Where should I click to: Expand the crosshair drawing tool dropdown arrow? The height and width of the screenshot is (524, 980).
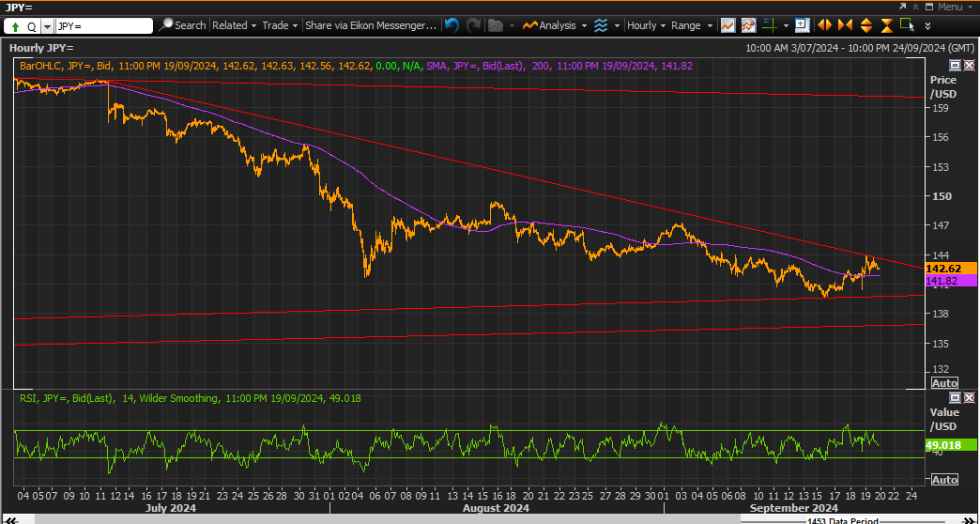tap(785, 26)
